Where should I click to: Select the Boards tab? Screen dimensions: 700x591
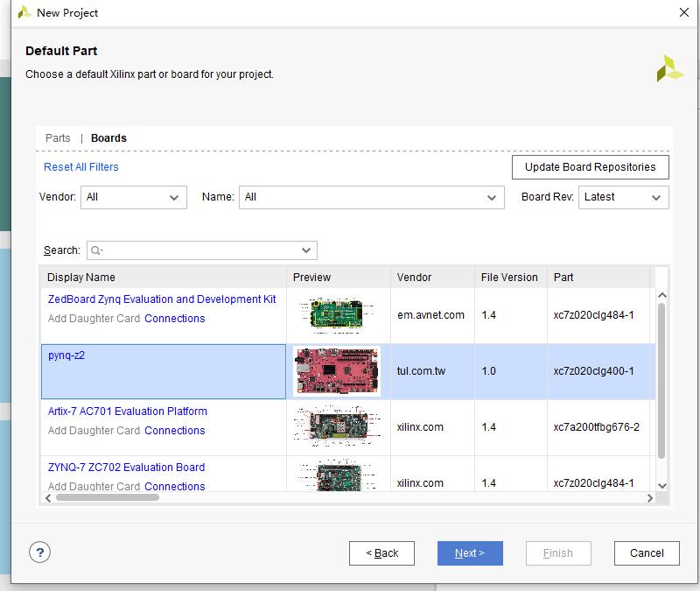coord(108,138)
